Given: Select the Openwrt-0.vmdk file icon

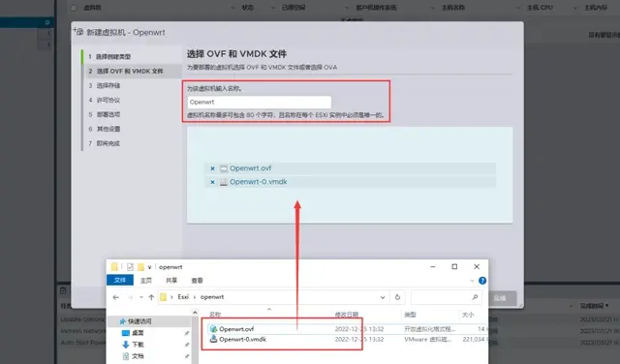Looking at the screenshot, I should tap(213, 339).
